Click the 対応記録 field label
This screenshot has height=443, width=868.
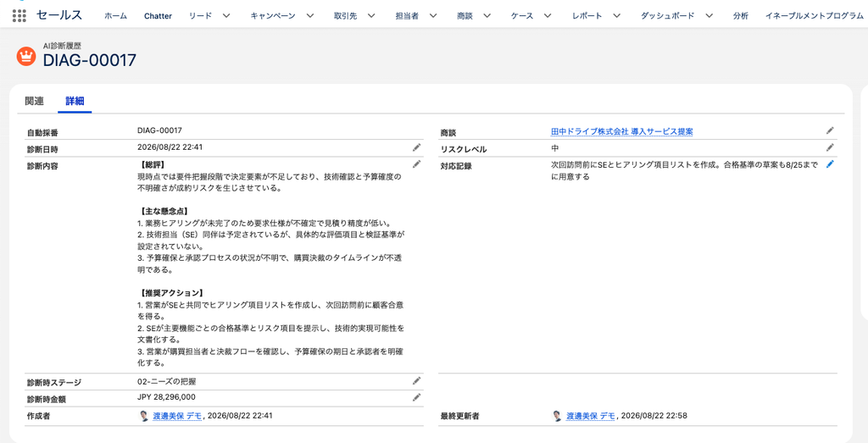click(456, 165)
